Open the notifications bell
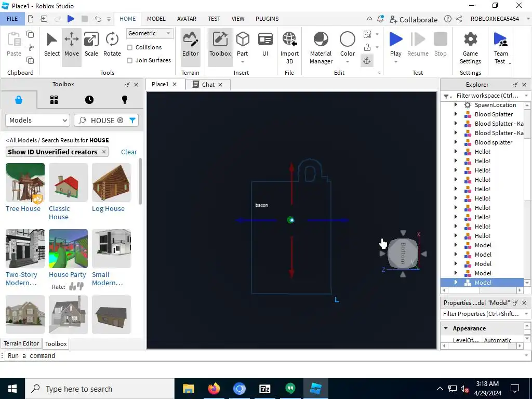532x399 pixels. [x=380, y=19]
